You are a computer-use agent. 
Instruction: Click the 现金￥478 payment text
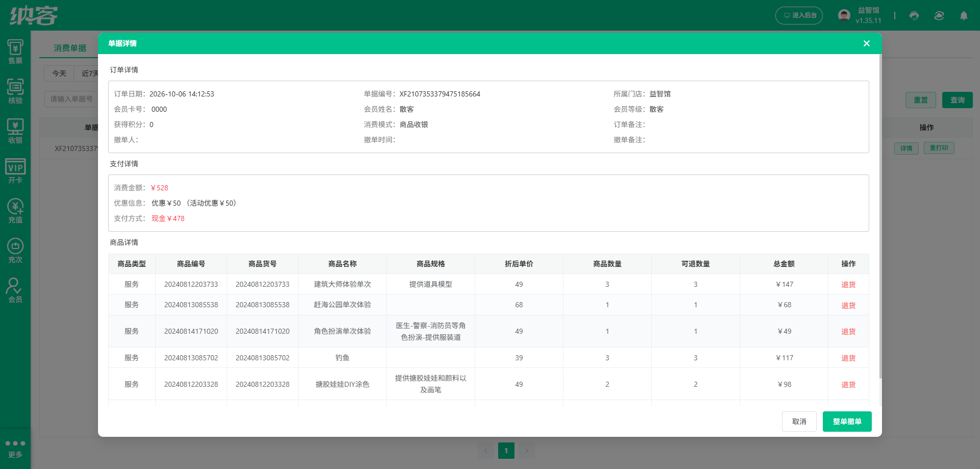pyautogui.click(x=168, y=218)
